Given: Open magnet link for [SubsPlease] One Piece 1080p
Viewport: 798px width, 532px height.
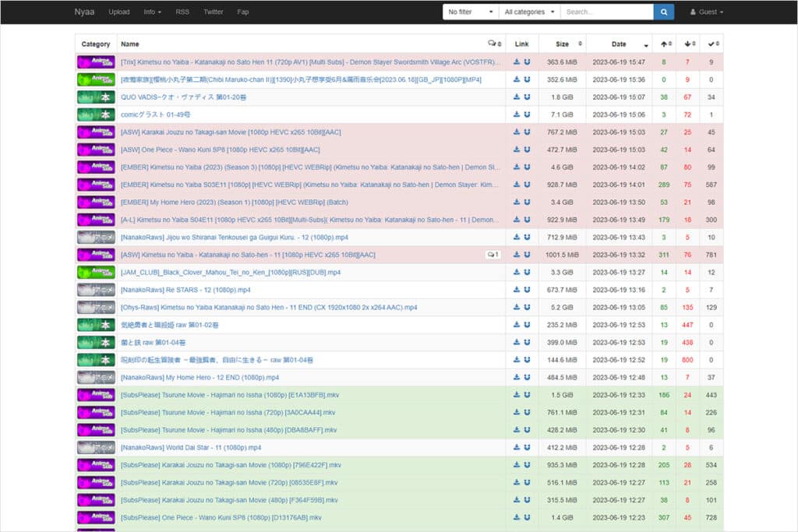Looking at the screenshot, I should (527, 518).
